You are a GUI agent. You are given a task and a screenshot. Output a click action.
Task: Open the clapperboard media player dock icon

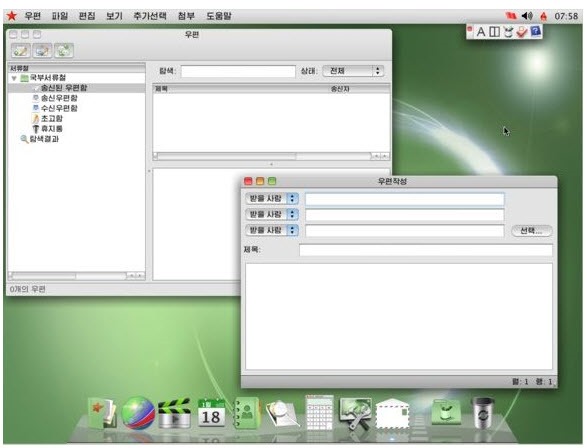(174, 413)
